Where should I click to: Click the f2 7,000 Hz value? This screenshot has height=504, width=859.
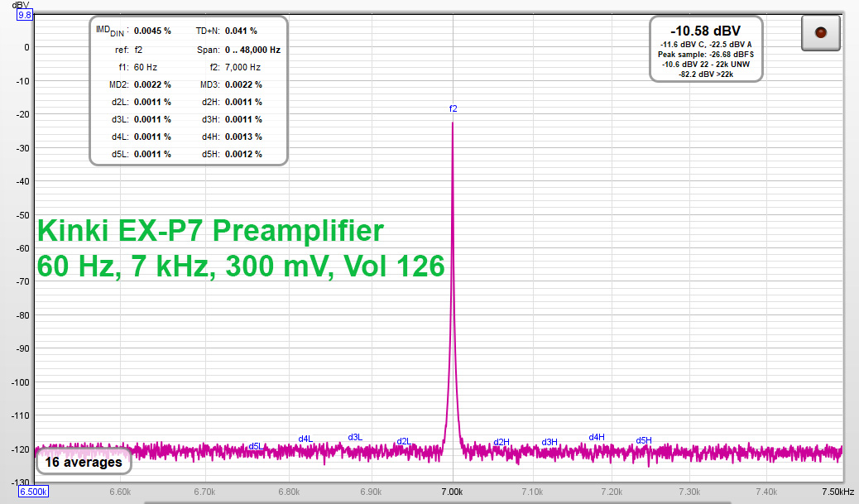[x=242, y=67]
